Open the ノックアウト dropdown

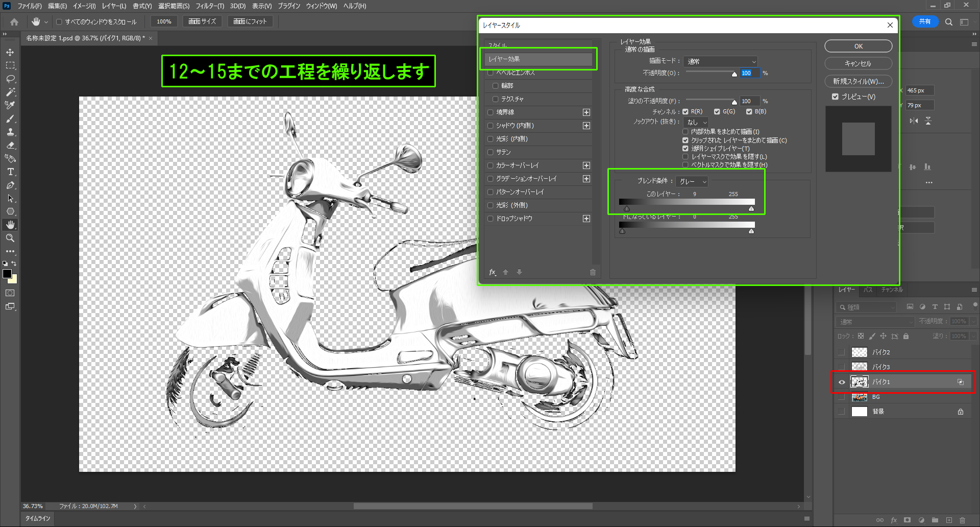(696, 122)
